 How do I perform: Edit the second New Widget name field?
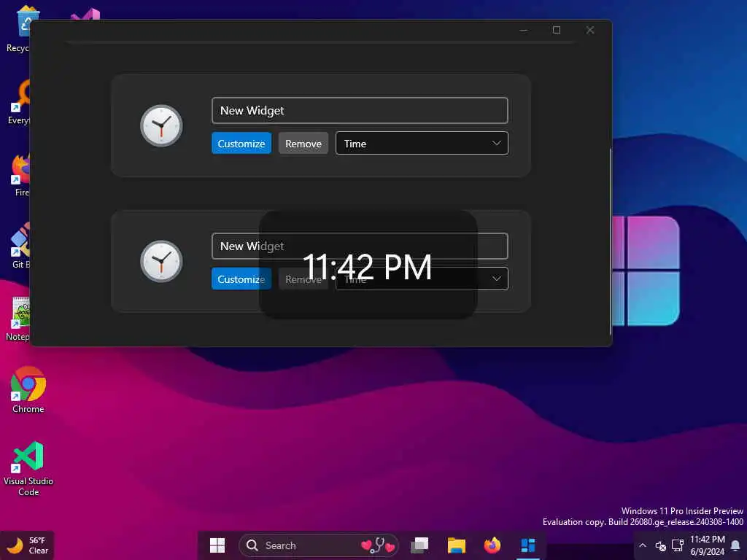coord(360,246)
